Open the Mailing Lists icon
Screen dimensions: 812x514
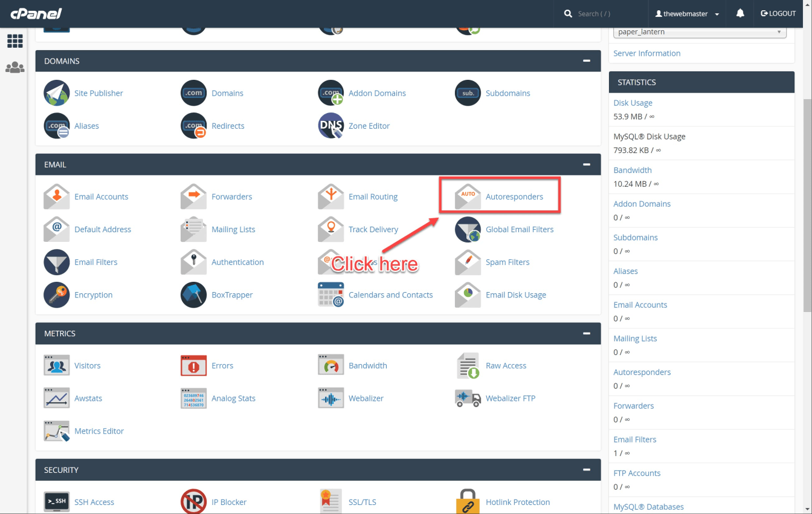click(x=194, y=229)
